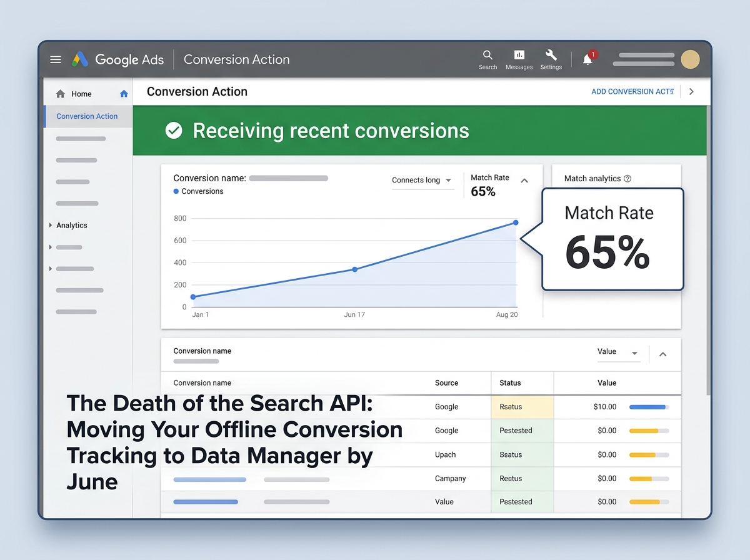This screenshot has width=750, height=560.
Task: Collapse the Match Rate chart panel
Action: pos(524,181)
